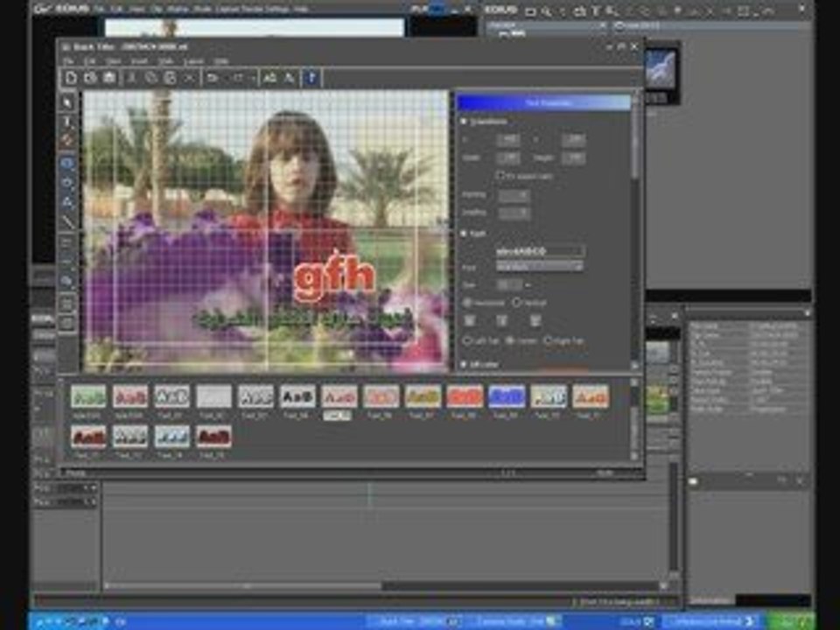Open the Font name dropdown
Screen dimensions: 840x630
point(540,266)
